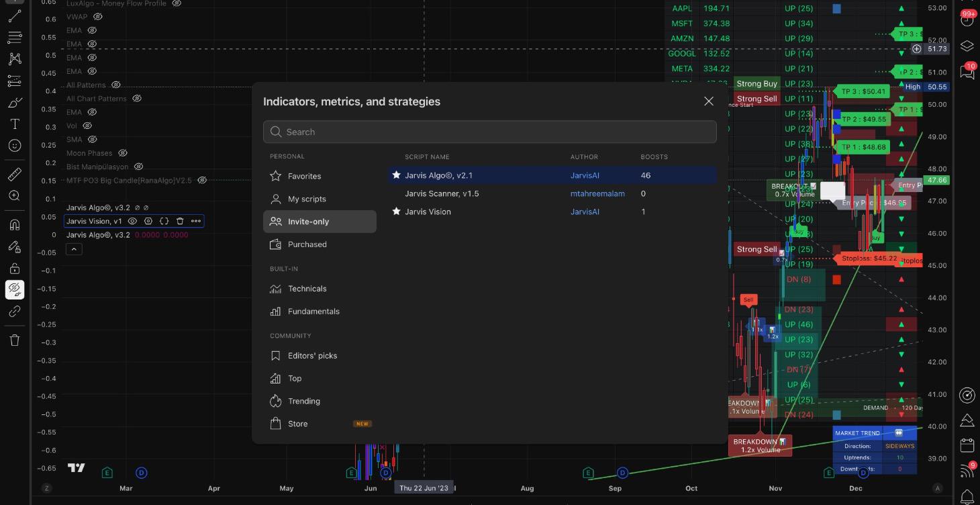Select the Measure ruler tool
Screen dimensions: 980x505
14,173
